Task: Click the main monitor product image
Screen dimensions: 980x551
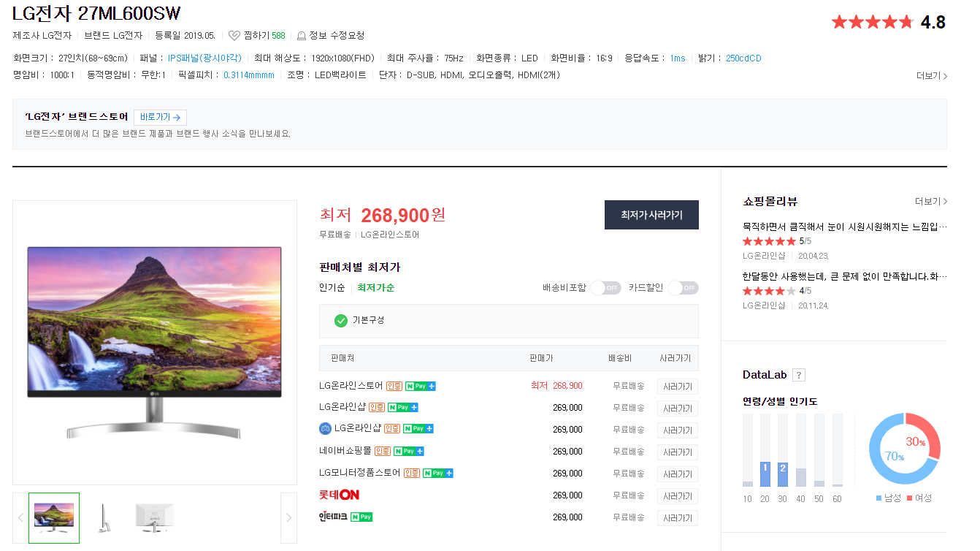Action: [x=155, y=342]
